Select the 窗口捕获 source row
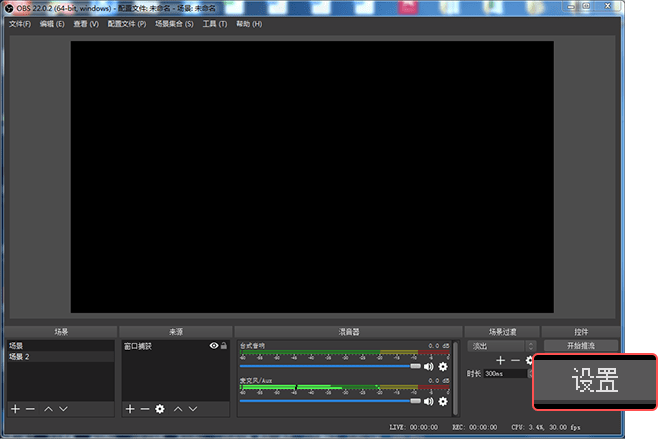Screen dimensions: 658x439 click(x=175, y=346)
